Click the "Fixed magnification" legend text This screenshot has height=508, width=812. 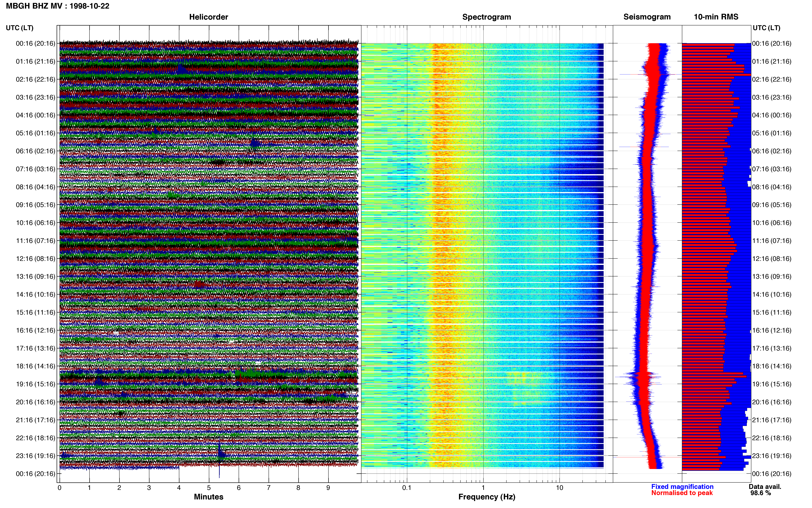tap(682, 486)
